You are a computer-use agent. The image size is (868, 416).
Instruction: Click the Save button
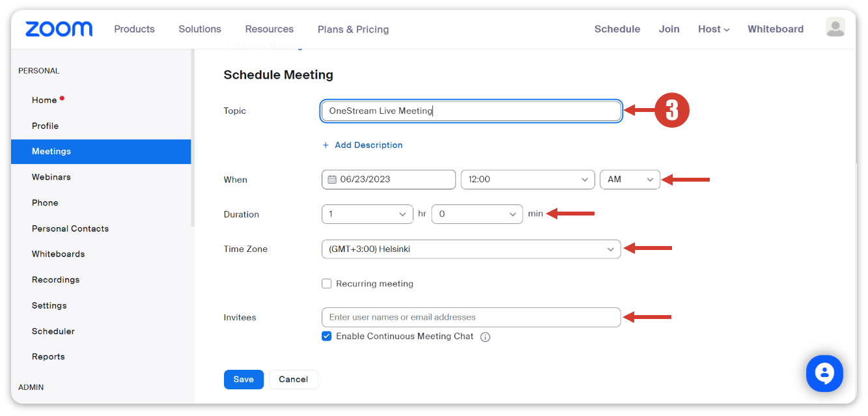(x=244, y=380)
